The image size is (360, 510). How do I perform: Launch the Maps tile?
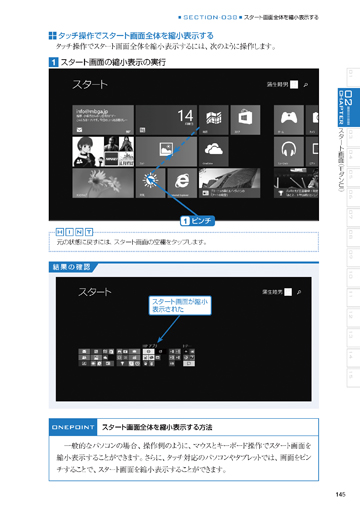(x=213, y=120)
